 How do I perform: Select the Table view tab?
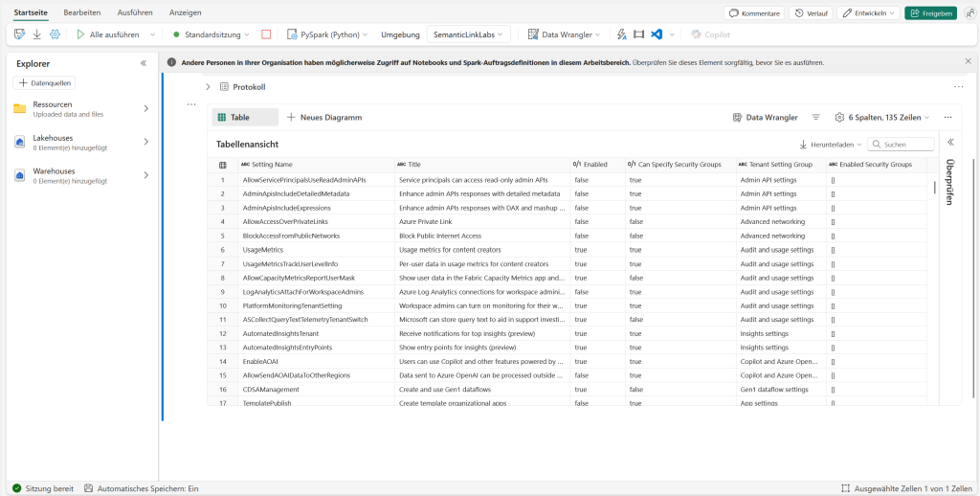tap(245, 117)
